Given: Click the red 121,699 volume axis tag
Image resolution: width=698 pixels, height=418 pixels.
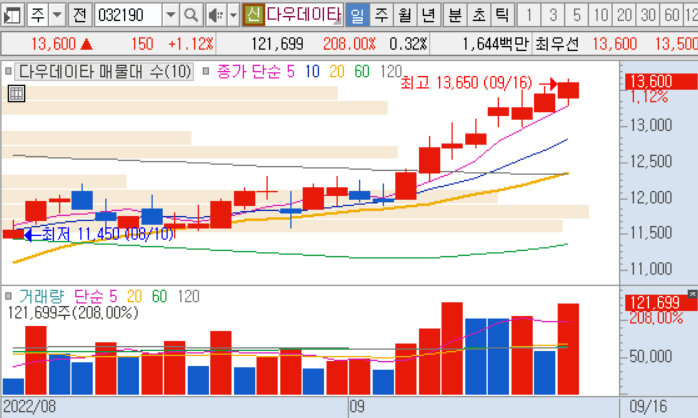Looking at the screenshot, I should coord(661,303).
